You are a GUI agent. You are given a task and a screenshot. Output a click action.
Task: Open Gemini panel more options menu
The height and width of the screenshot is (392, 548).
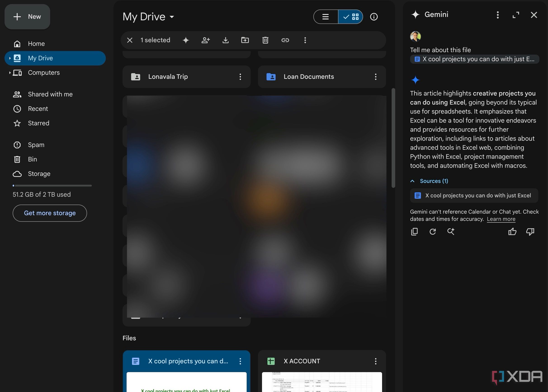pos(498,15)
